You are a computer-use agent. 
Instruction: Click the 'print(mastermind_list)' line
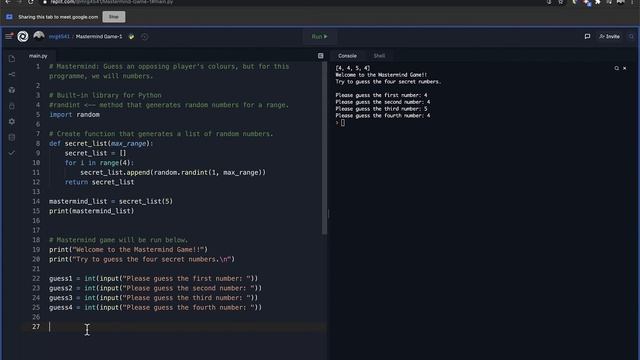91,211
